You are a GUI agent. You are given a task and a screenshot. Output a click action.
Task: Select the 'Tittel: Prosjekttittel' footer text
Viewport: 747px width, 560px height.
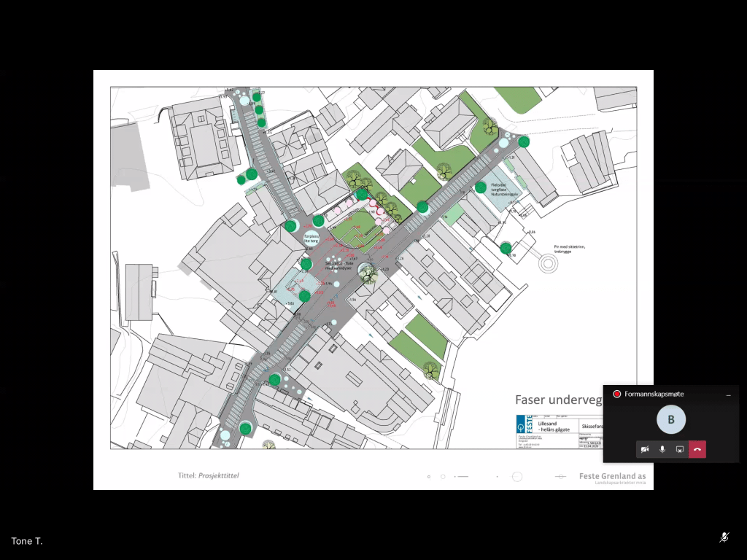tap(209, 475)
